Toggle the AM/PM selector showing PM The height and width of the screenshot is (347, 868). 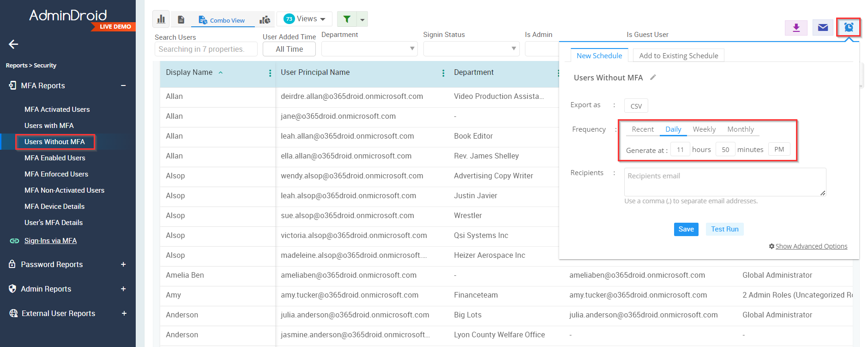pyautogui.click(x=779, y=149)
